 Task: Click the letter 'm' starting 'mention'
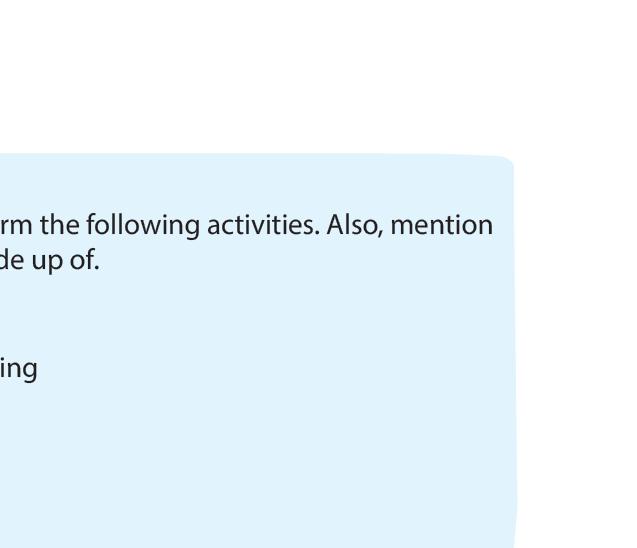(402, 228)
